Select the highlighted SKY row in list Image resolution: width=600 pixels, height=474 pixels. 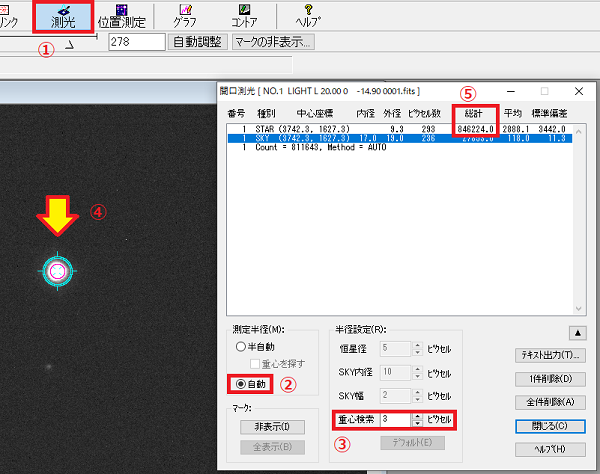pos(399,138)
